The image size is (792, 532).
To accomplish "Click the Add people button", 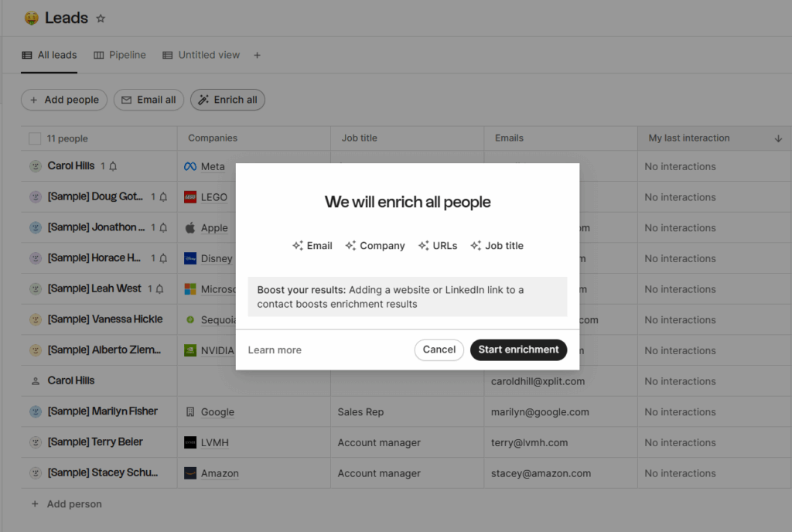I will pos(64,100).
